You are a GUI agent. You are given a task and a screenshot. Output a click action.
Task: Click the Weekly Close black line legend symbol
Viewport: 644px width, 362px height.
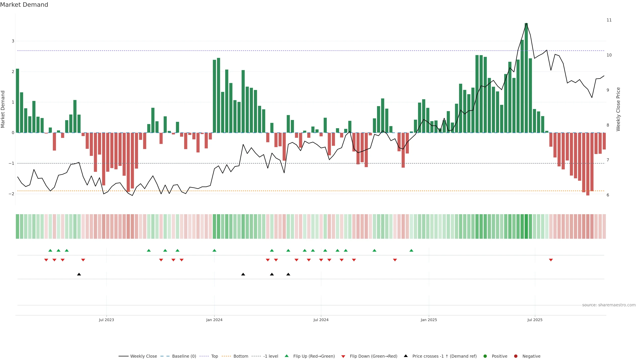pyautogui.click(x=123, y=356)
